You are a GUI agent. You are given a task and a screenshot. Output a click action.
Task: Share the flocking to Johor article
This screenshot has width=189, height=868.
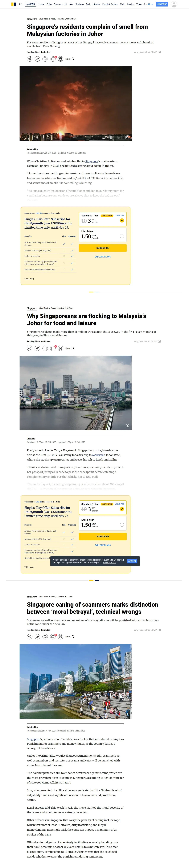coord(30,348)
